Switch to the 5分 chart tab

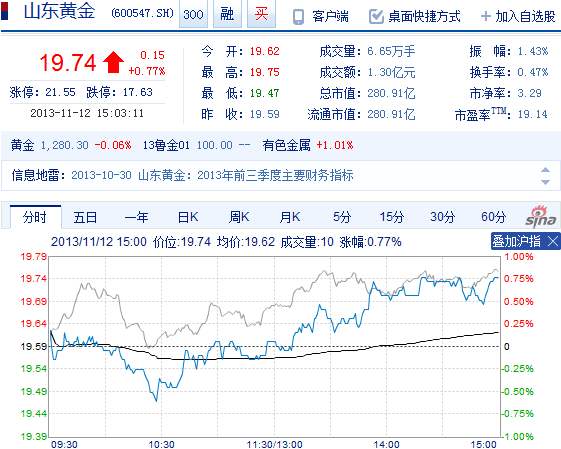pyautogui.click(x=342, y=217)
